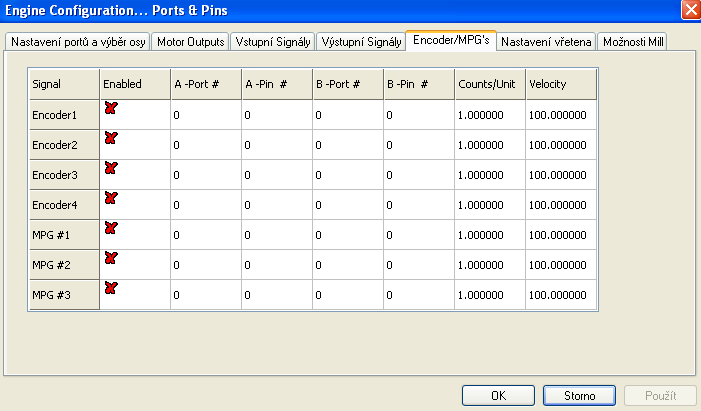Select the Nastavení vřetena tab
The height and width of the screenshot is (411, 701).
[x=546, y=42]
